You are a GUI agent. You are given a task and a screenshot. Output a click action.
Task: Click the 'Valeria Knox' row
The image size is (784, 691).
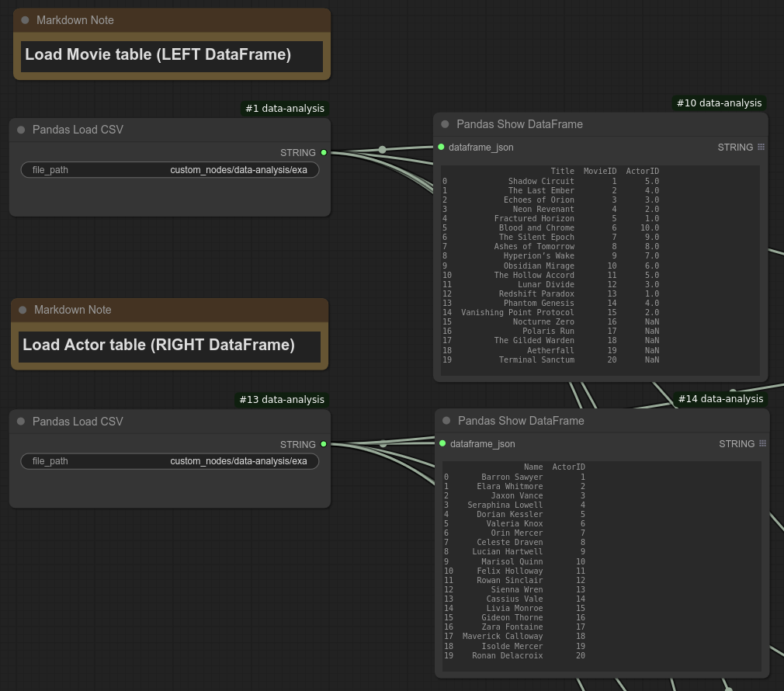515,524
